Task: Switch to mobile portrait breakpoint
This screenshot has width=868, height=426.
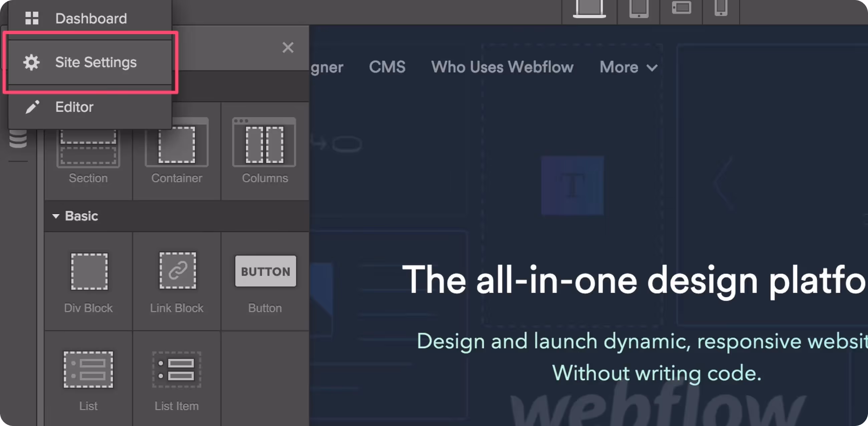Action: pyautogui.click(x=721, y=8)
